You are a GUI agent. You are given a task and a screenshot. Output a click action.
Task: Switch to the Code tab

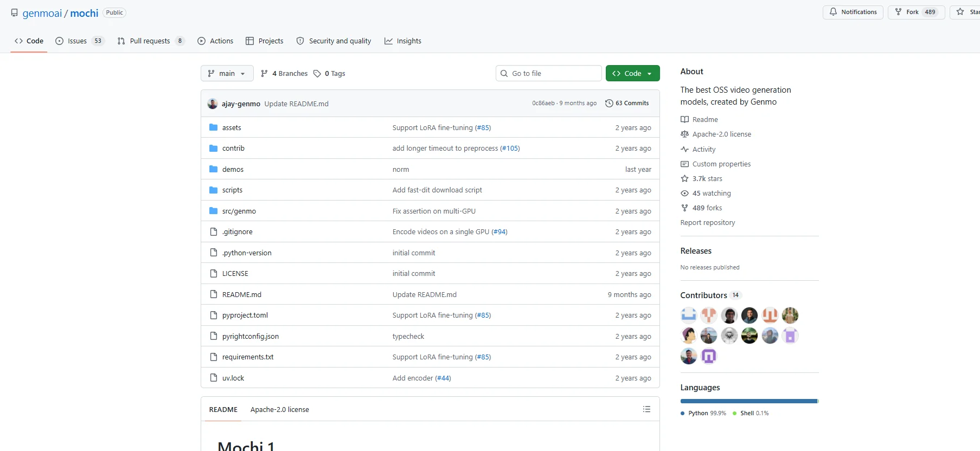pyautogui.click(x=29, y=41)
